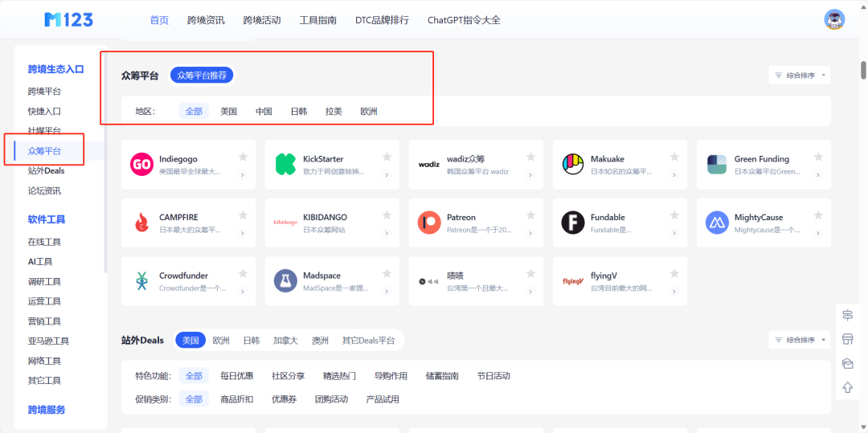Open DTC品牌排行 page
Image resolution: width=868 pixels, height=433 pixels.
tap(382, 20)
